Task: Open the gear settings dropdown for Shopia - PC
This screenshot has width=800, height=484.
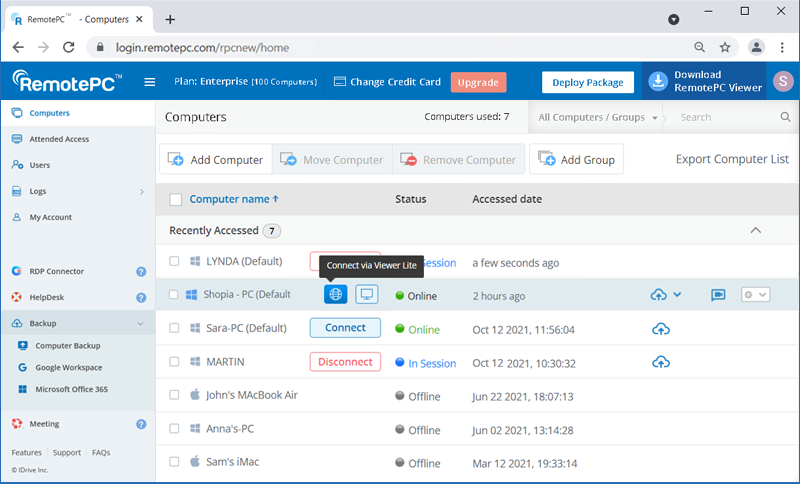Action: [x=755, y=295]
